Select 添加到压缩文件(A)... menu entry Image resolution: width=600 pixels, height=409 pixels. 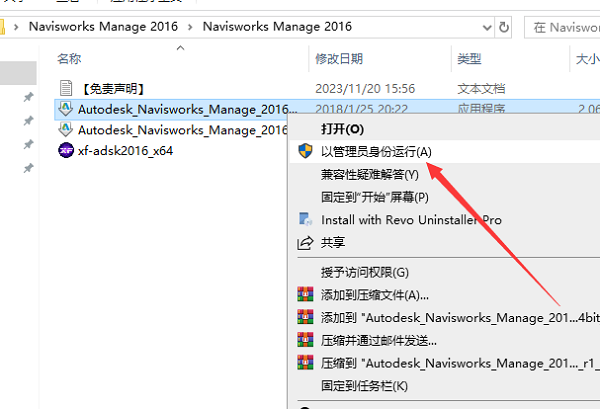click(375, 295)
